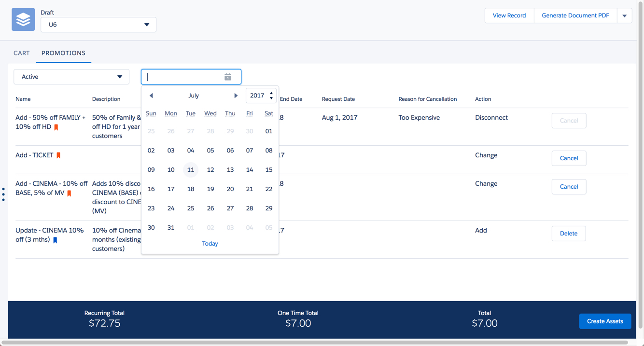Click the Create Assets button
644x346 pixels.
[605, 321]
